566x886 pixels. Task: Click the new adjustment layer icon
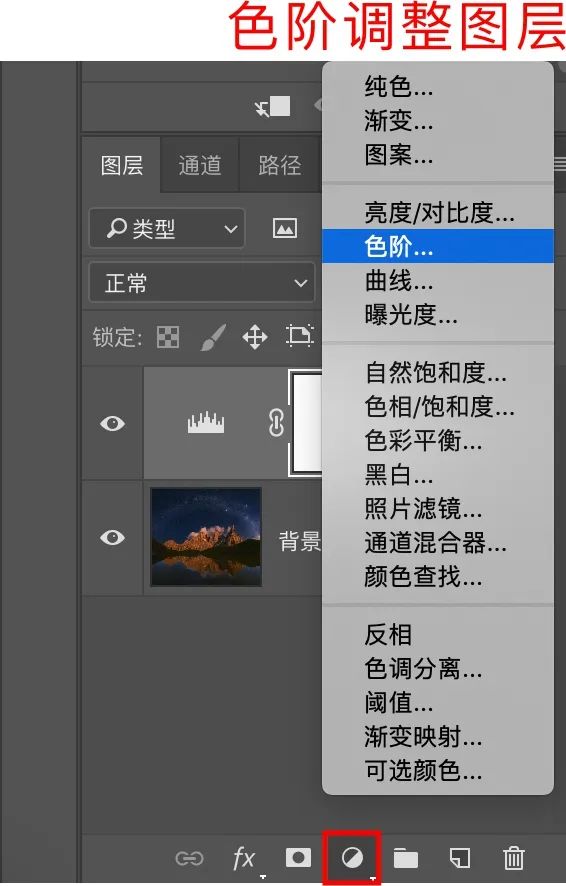click(352, 858)
